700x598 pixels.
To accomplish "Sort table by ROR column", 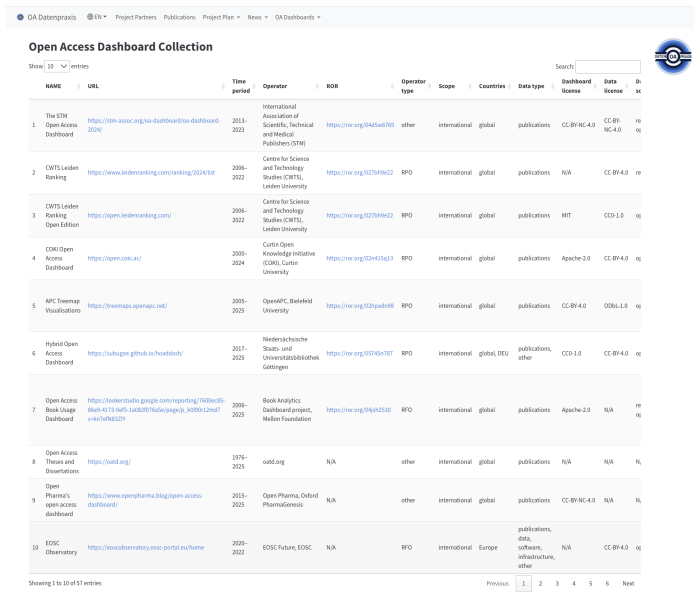I will coord(360,86).
